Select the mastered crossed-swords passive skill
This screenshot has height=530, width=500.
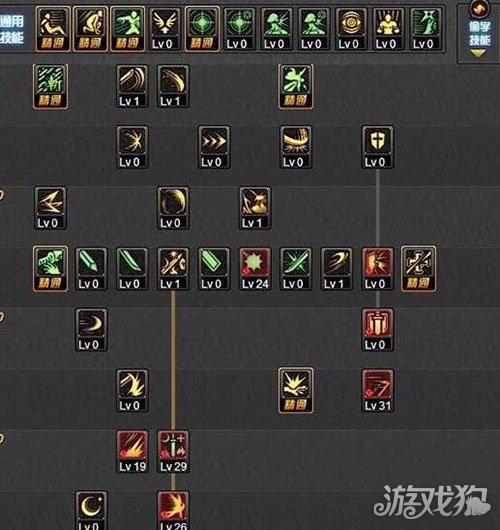(x=419, y=269)
